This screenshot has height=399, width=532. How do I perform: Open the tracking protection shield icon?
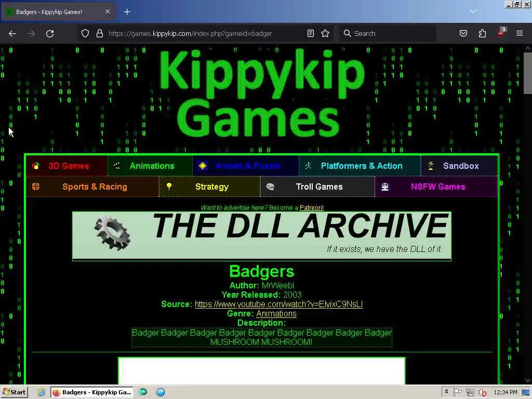(x=85, y=33)
